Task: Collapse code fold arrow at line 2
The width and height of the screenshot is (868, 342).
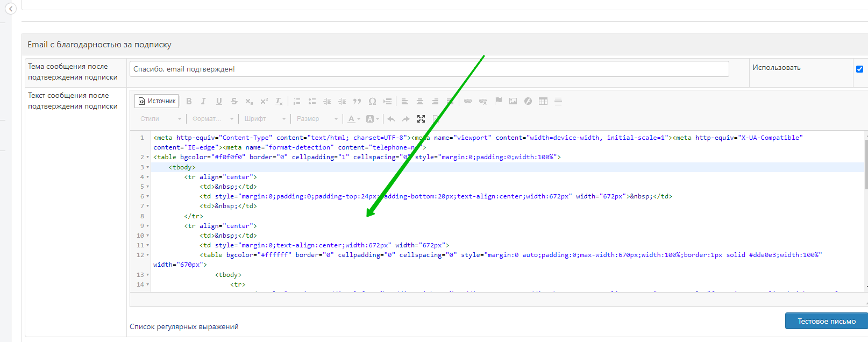Action: click(x=148, y=158)
